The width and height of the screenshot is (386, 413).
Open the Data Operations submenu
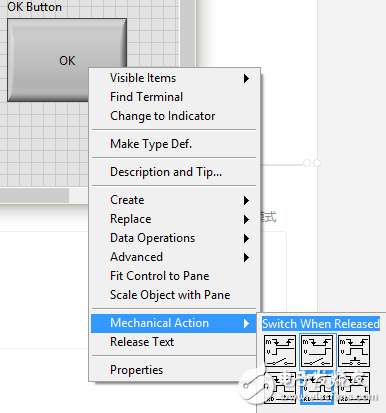click(174, 238)
